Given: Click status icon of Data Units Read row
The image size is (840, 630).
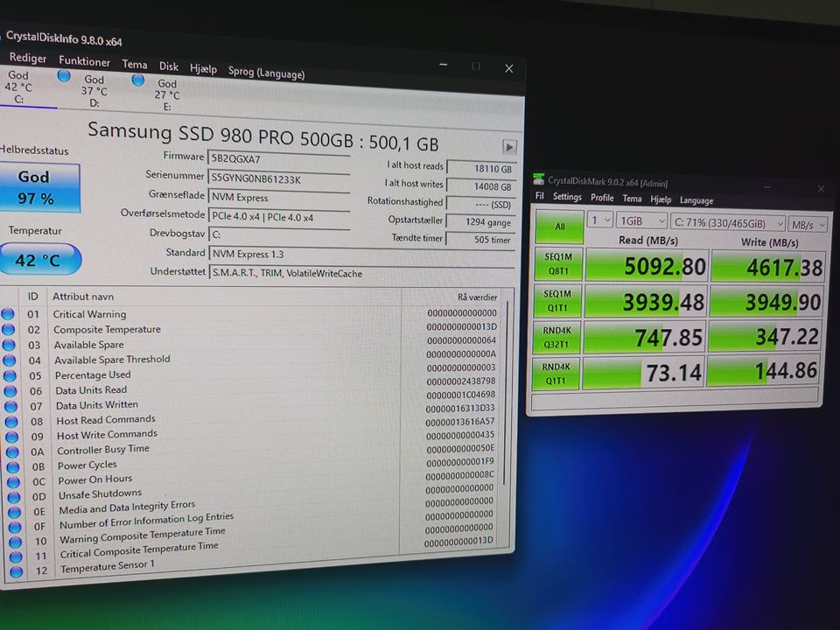Looking at the screenshot, I should click(x=10, y=391).
